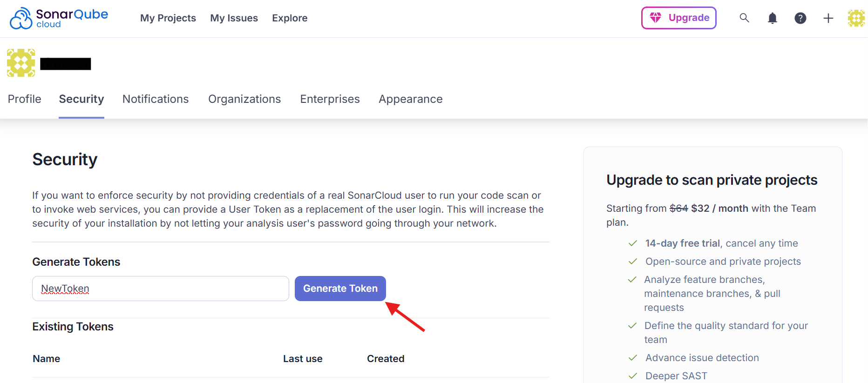868x383 pixels.
Task: Switch to the Profile tab
Action: pos(25,99)
